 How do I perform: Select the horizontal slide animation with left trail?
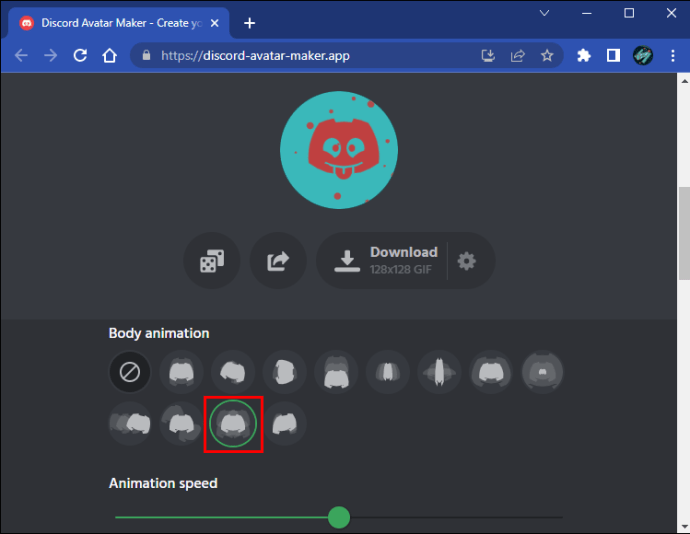coord(130,424)
